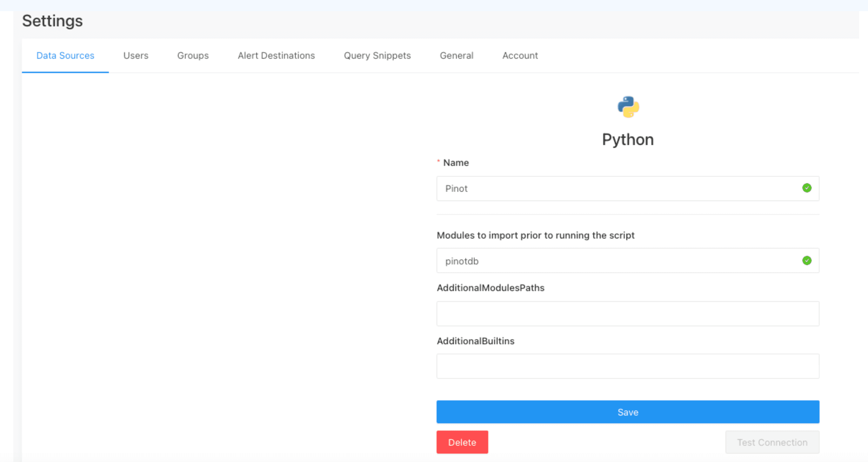Switch to the Users tab

pos(136,55)
